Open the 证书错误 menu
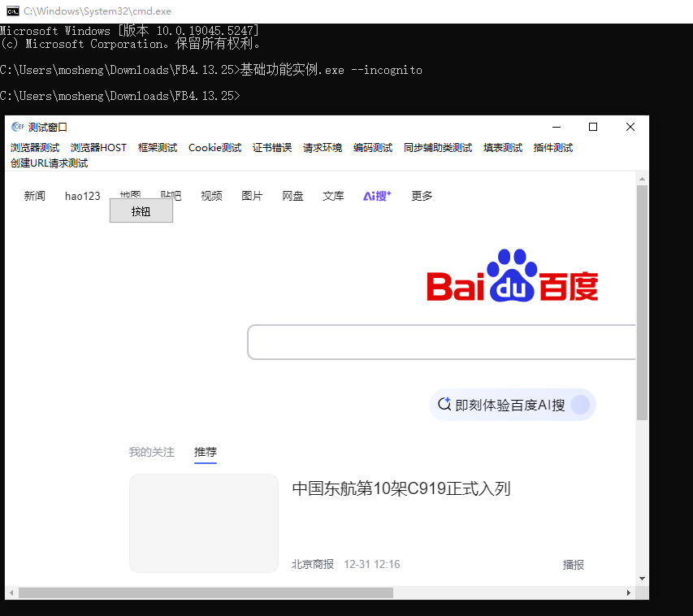693x616 pixels. click(x=272, y=148)
